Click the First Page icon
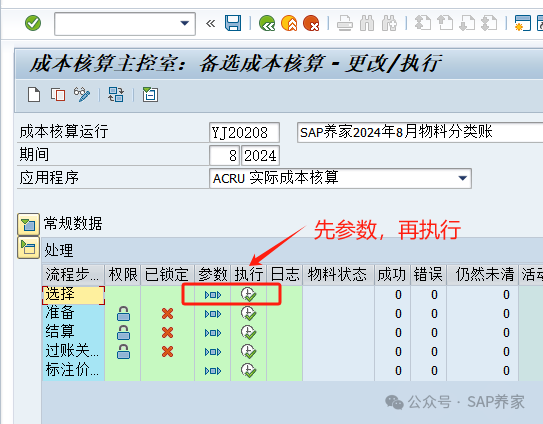 click(x=423, y=23)
